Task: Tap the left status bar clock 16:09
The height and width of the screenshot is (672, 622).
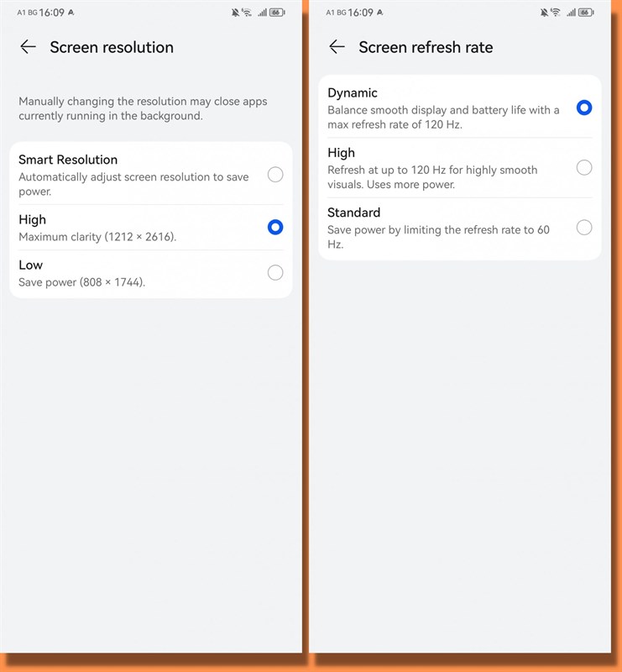Action: (51, 13)
